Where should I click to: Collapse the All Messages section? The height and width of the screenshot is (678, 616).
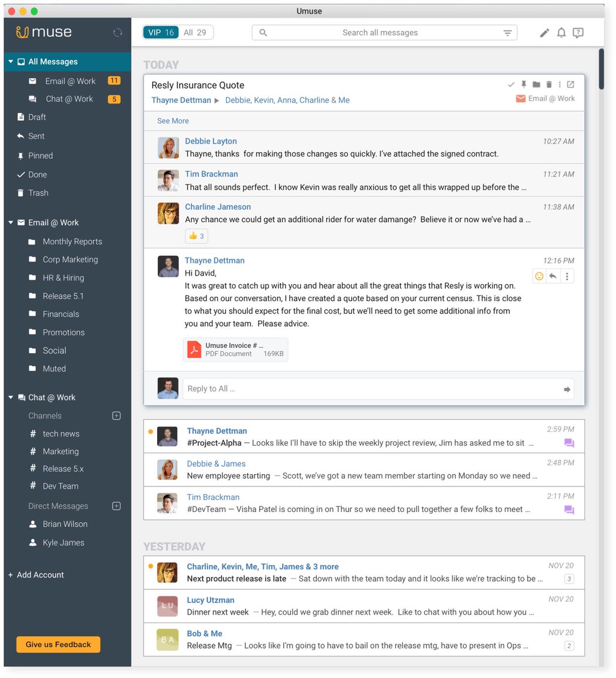pyautogui.click(x=10, y=61)
